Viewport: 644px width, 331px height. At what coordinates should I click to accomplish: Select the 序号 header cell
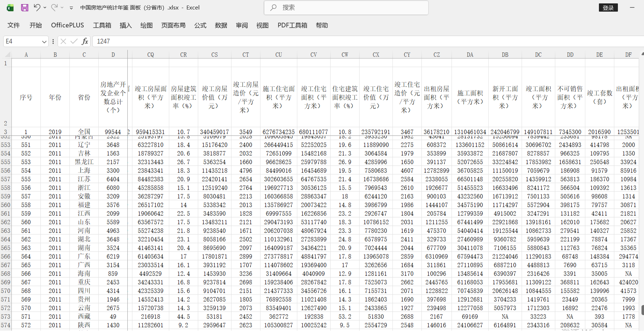click(x=26, y=97)
